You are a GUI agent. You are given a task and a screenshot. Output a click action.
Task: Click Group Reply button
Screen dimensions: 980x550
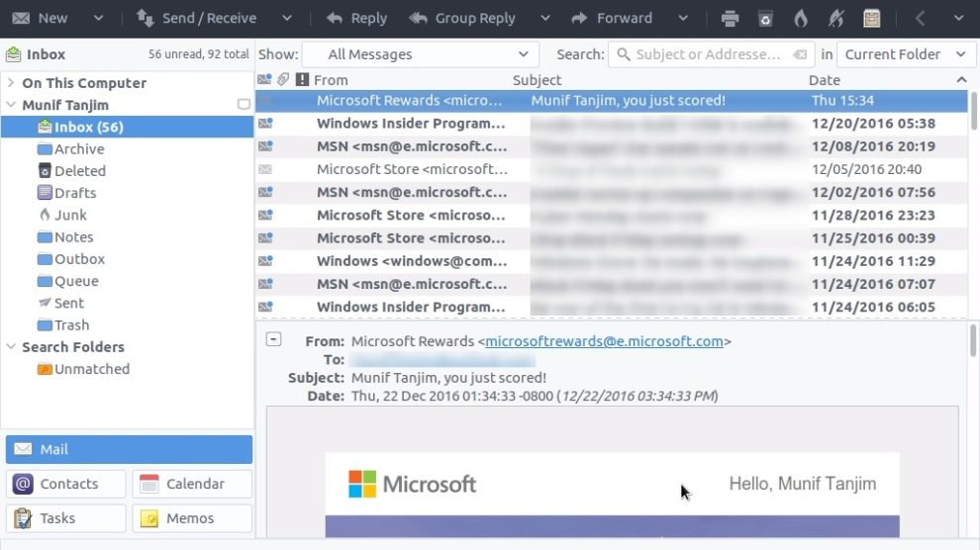coord(462,18)
